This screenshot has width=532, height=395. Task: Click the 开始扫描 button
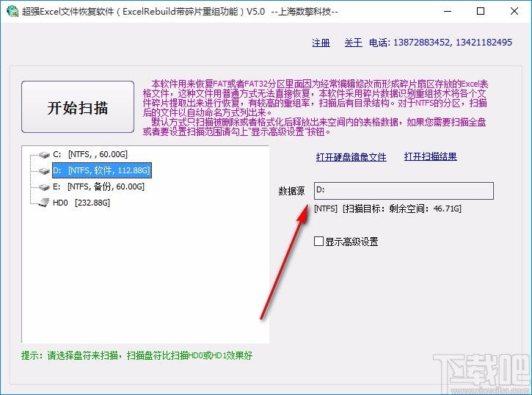(x=78, y=107)
